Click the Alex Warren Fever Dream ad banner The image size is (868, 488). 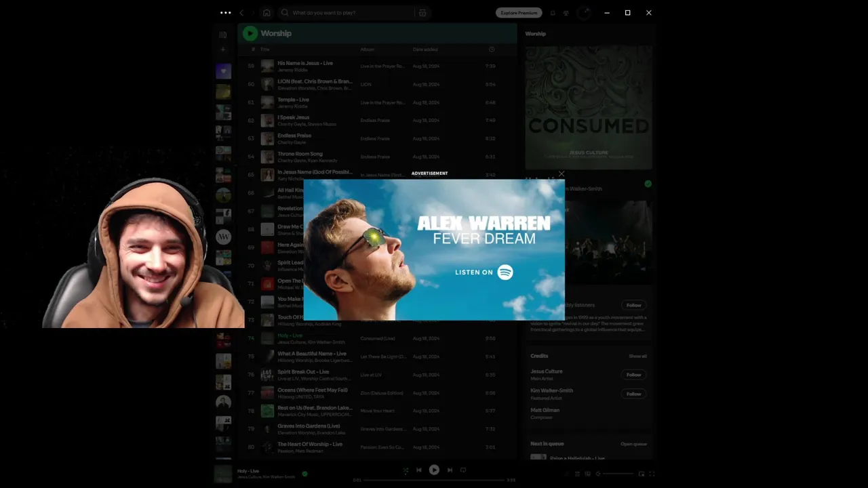[x=434, y=249]
